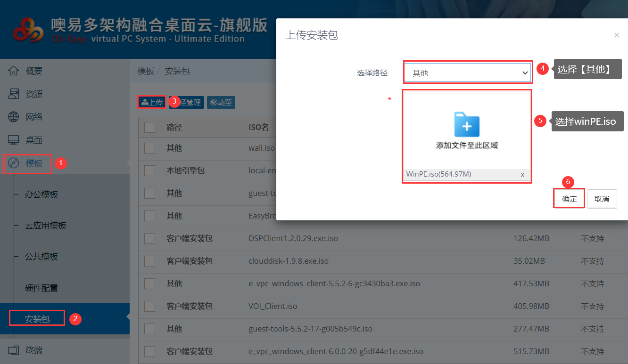Click the 确定 button to confirm upload
Image resolution: width=628 pixels, height=364 pixels.
click(569, 199)
